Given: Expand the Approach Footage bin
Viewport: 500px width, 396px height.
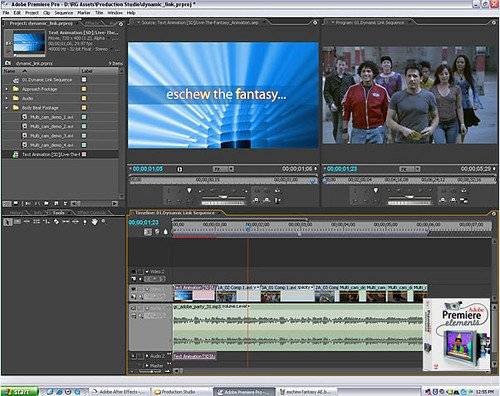Looking at the screenshot, I should tap(7, 89).
